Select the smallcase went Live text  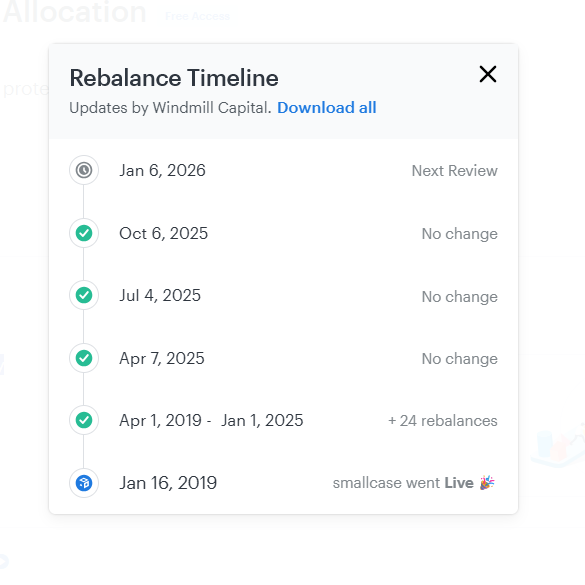pyautogui.click(x=403, y=483)
